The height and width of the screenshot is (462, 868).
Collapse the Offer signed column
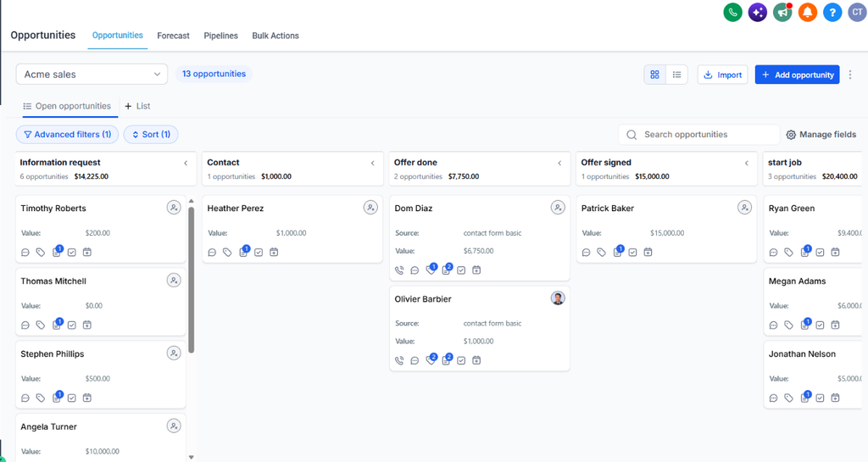click(x=747, y=164)
